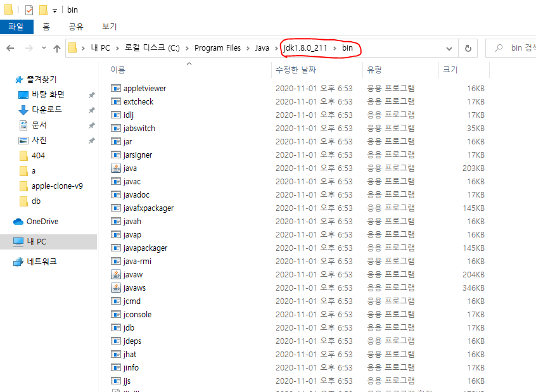The image size is (536, 392).
Task: Select the jarsigner application icon
Action: click(116, 155)
